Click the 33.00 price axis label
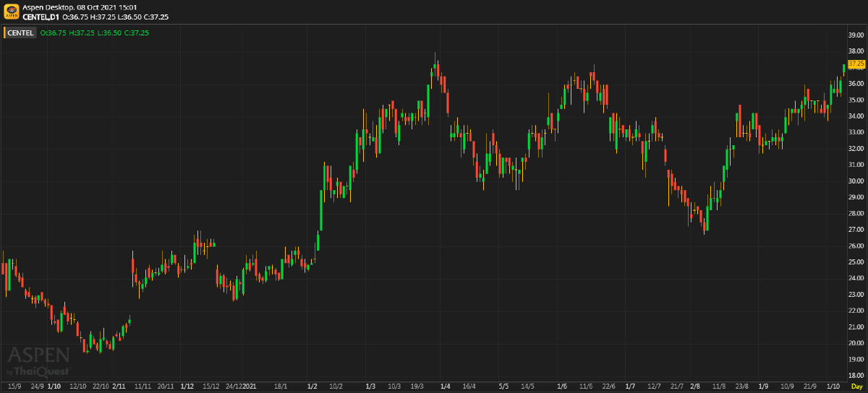 pyautogui.click(x=856, y=132)
